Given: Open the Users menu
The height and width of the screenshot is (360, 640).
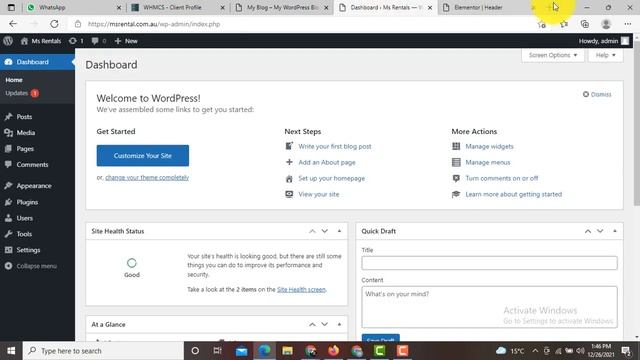Looking at the screenshot, I should [24, 218].
